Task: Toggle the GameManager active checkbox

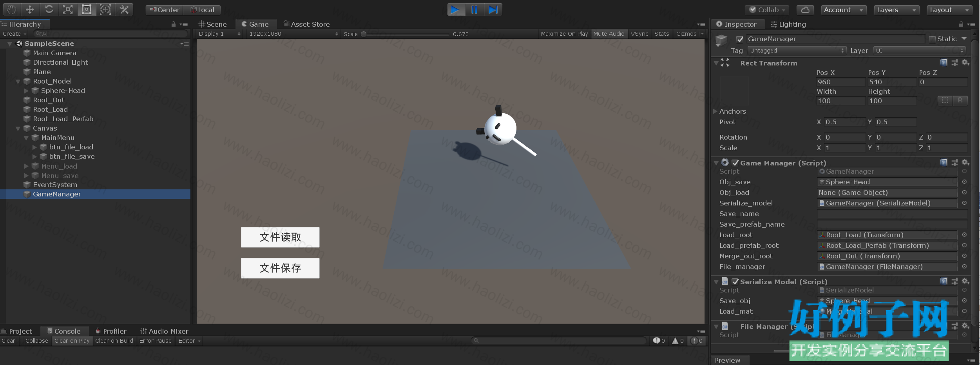Action: (740, 39)
